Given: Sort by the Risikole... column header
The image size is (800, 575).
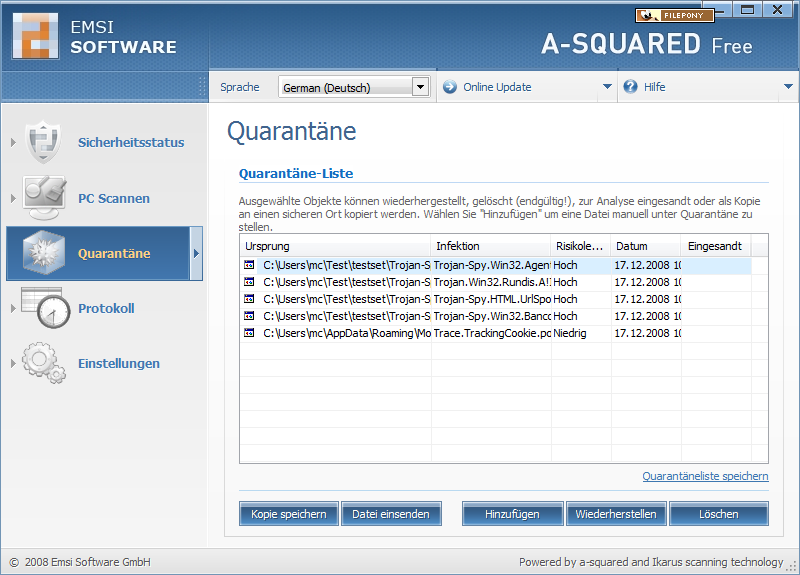Looking at the screenshot, I should pyautogui.click(x=581, y=246).
